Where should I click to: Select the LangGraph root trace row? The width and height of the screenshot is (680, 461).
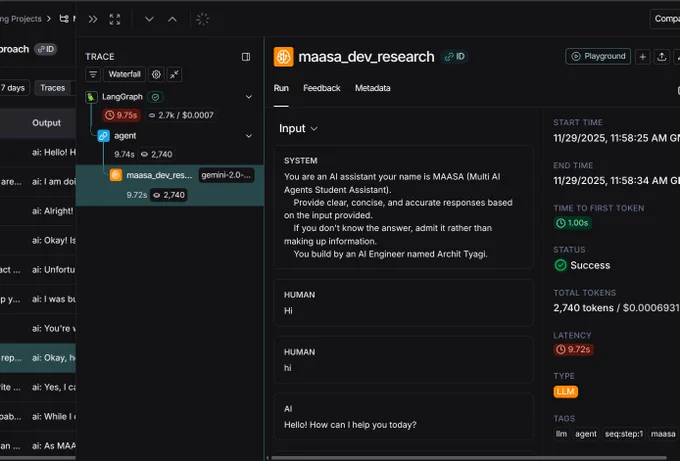170,106
